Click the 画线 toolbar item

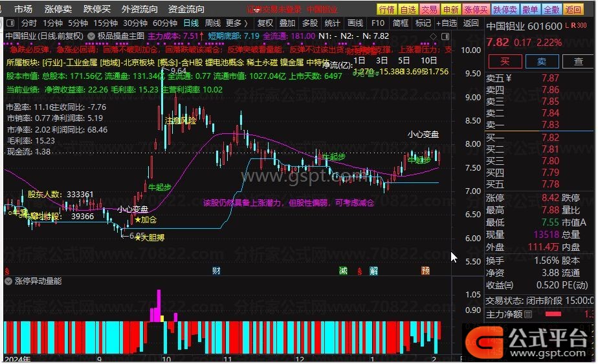tap(355, 23)
